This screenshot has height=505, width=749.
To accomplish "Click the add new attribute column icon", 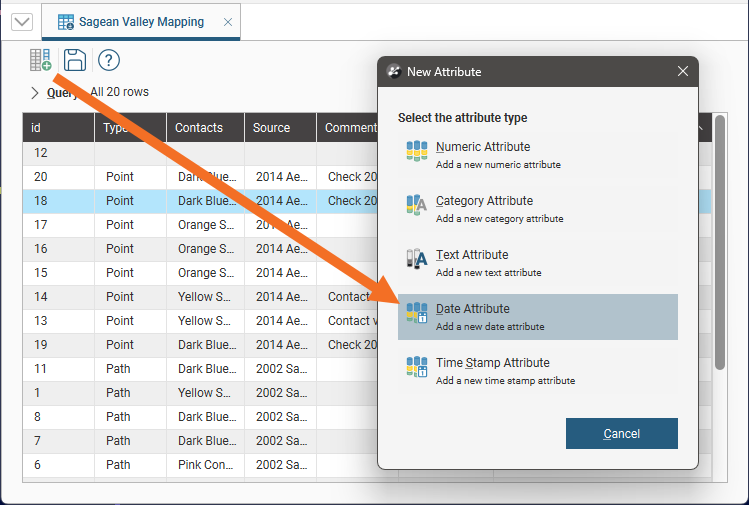I will (40, 61).
